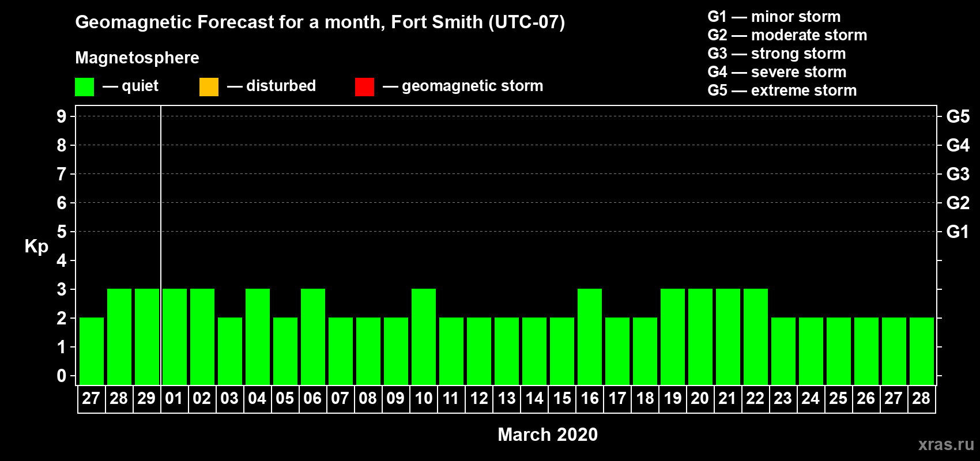Click the Kp axis label

[36, 247]
